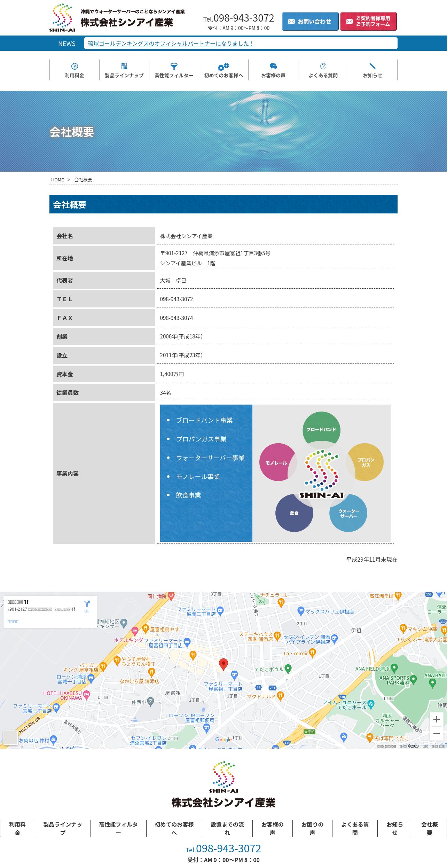Open the 製品ラインナップ top menu item

[x=124, y=70]
